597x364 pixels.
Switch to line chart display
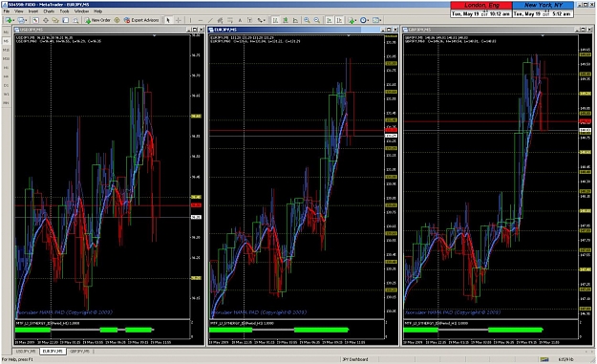click(x=295, y=20)
